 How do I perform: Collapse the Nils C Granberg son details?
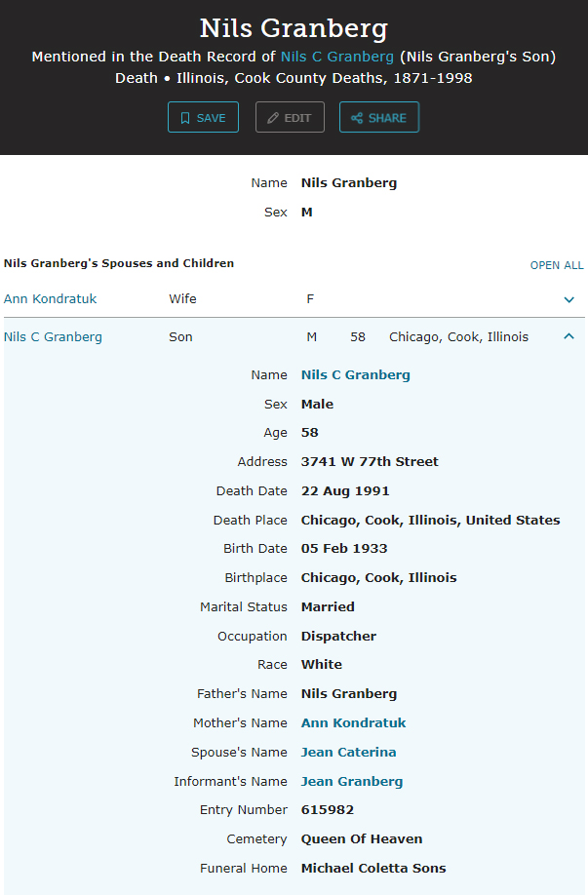coord(569,336)
